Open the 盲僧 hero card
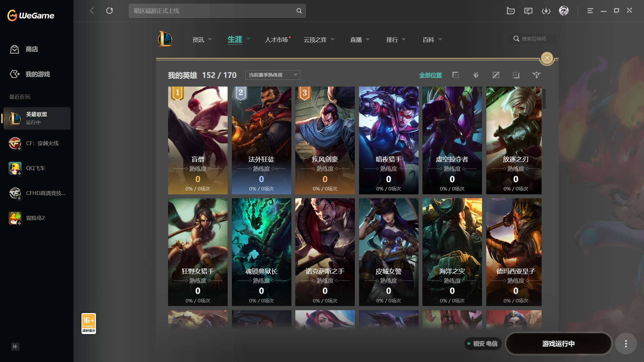The image size is (644, 362). click(x=198, y=140)
